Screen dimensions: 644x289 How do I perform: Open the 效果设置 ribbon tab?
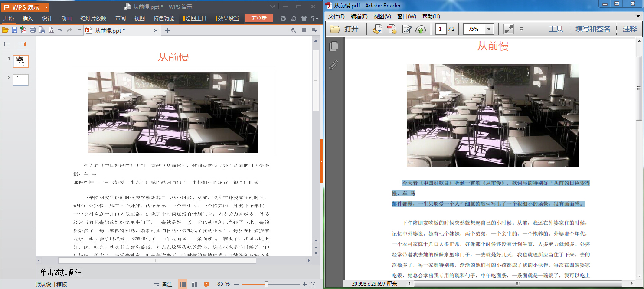click(228, 18)
